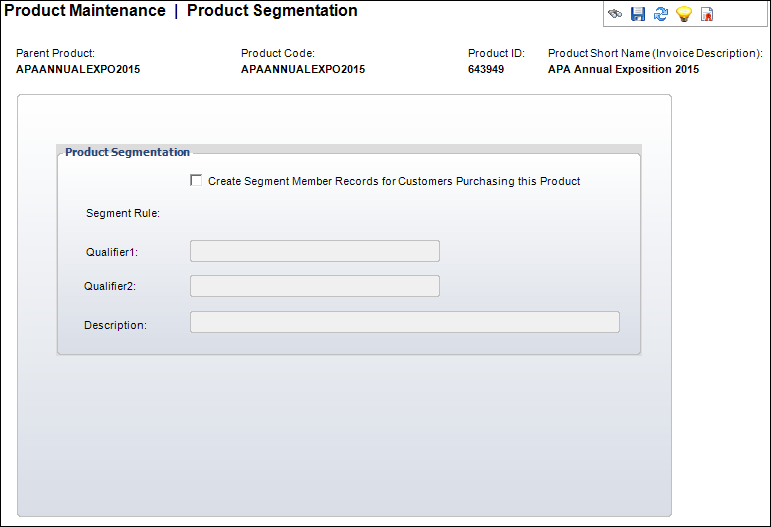Select the Product Segmentation group box legend
Screen dimensions: 771x527
(x=127, y=152)
